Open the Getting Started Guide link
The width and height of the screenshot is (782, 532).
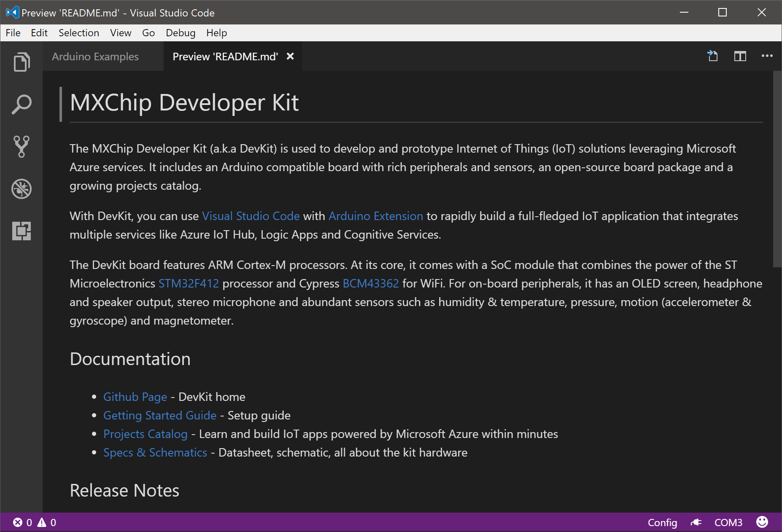click(160, 415)
